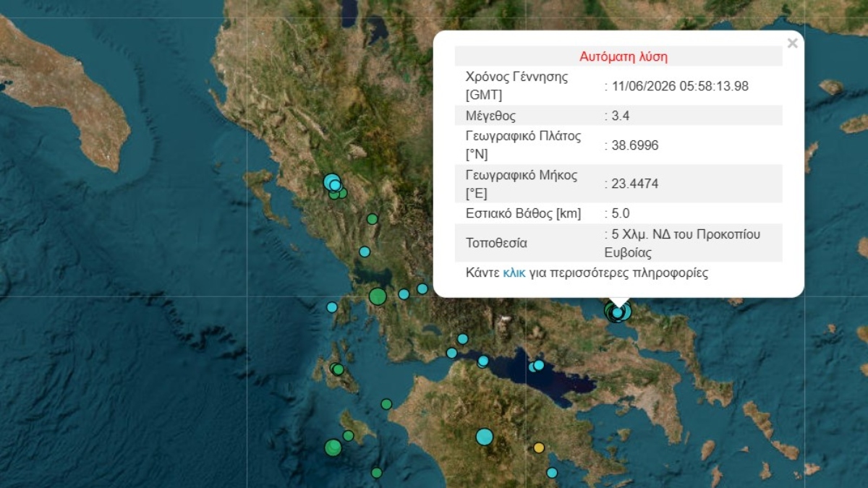868x488 pixels.
Task: Select the cyan marker in the western Gulf of Corinth water
Action: (483, 361)
